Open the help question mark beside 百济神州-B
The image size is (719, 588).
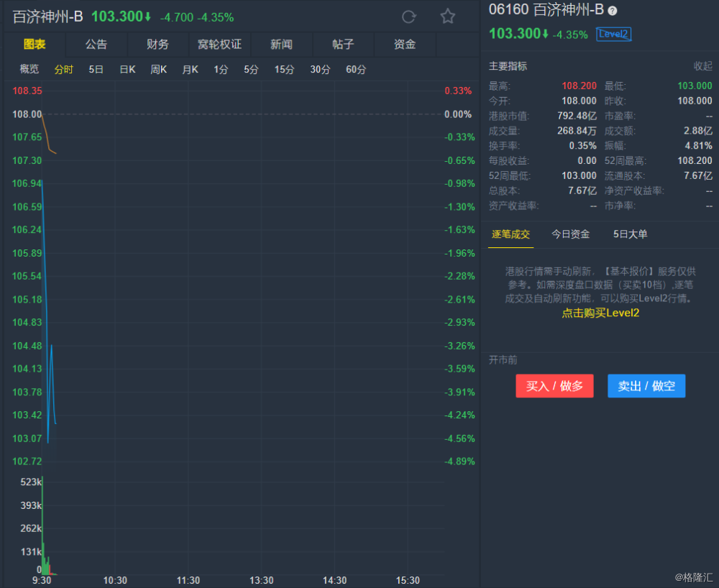[x=612, y=11]
